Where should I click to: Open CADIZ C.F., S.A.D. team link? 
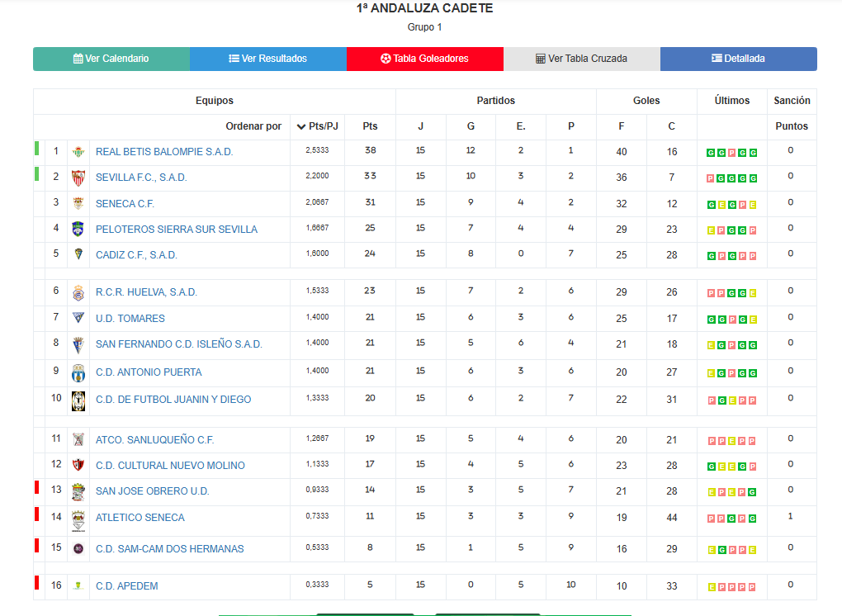point(136,255)
